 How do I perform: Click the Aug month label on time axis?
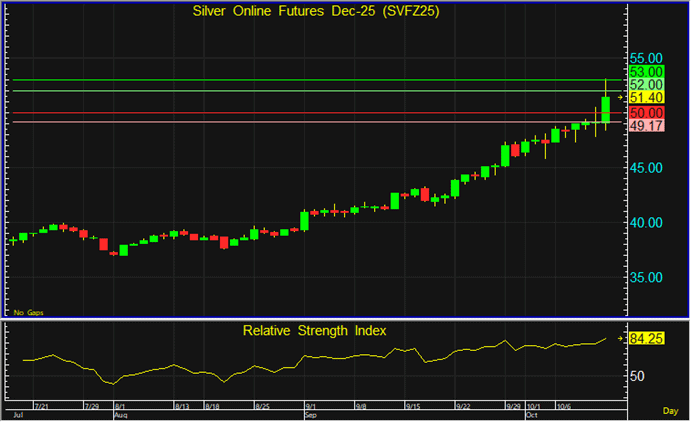point(121,413)
